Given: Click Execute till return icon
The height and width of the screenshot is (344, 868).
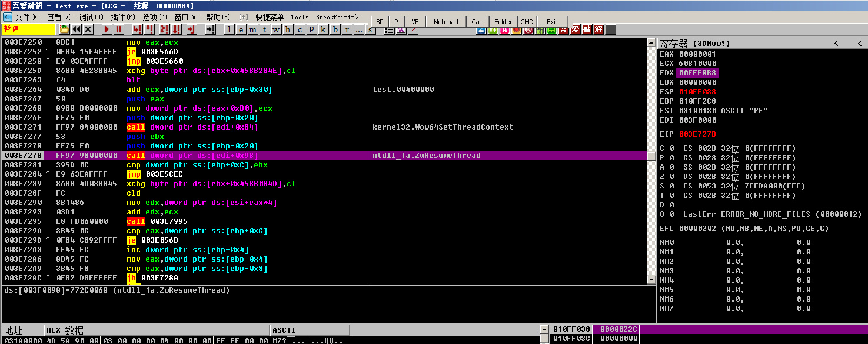Looking at the screenshot, I should (191, 29).
